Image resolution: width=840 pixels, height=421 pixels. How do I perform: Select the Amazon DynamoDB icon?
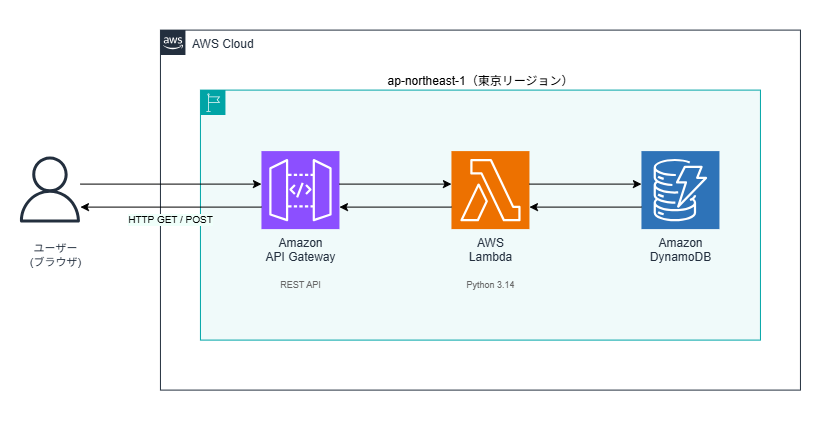point(680,190)
